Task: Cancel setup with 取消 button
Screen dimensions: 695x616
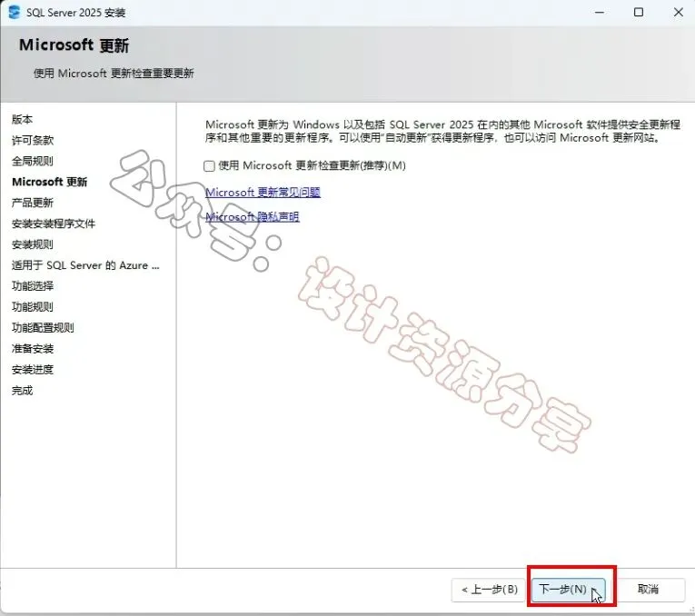Action: pos(648,590)
